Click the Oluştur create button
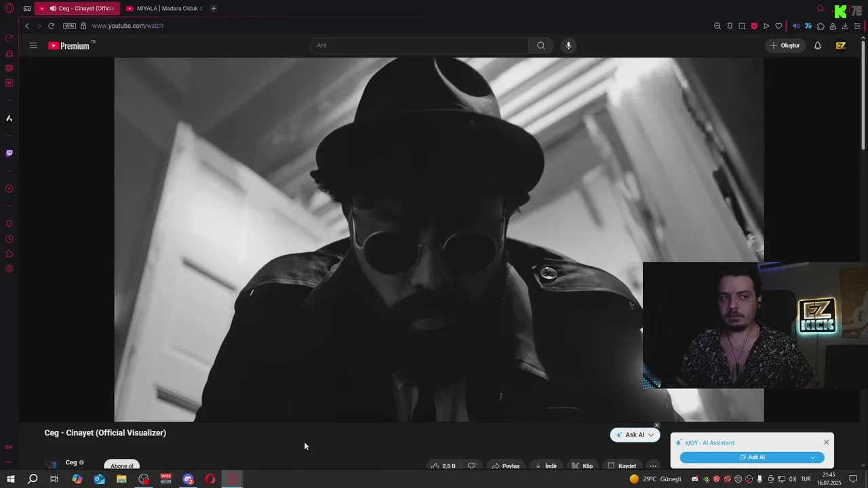This screenshot has width=868, height=488. [785, 45]
